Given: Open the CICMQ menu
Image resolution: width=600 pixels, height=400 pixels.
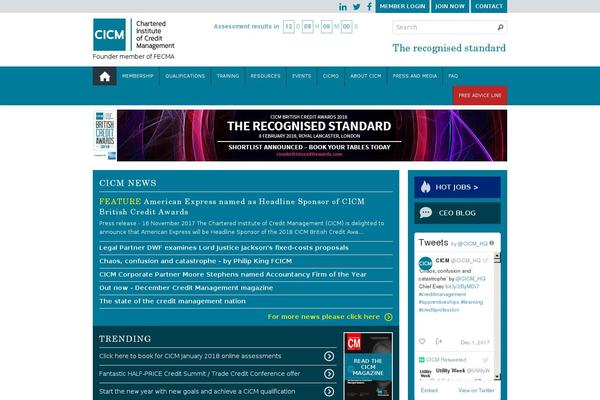Looking at the screenshot, I should click(331, 76).
